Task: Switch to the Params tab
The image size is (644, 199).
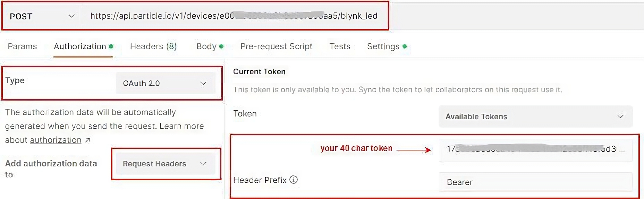Action: click(22, 46)
